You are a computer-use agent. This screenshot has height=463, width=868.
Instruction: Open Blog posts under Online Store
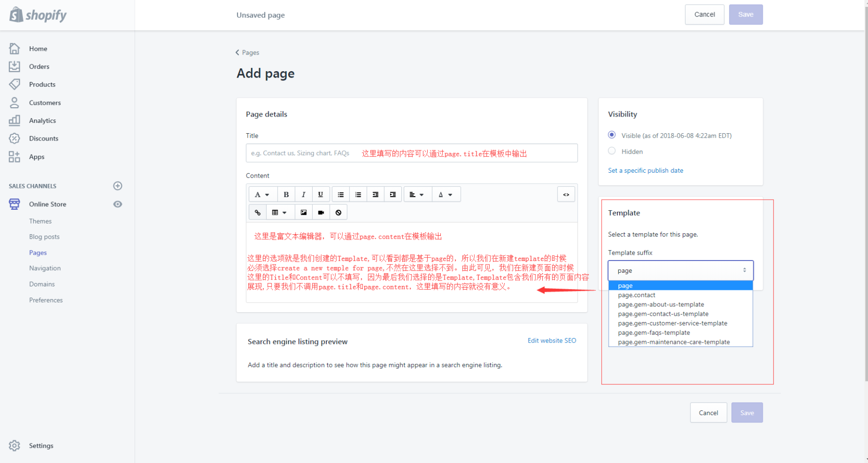pos(44,237)
